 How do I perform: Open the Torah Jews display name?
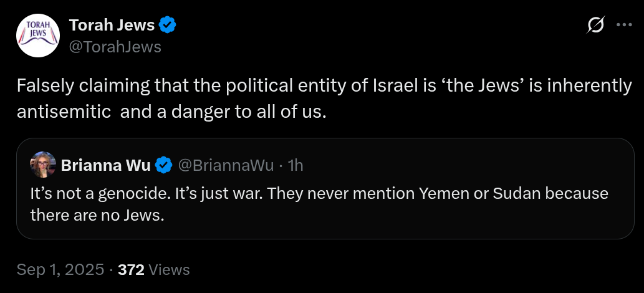point(112,25)
